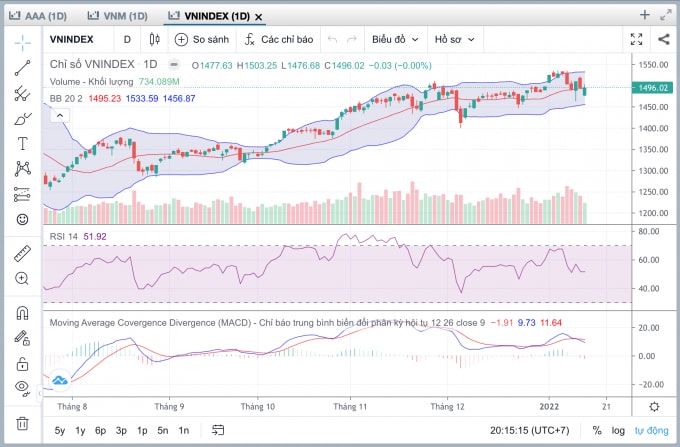
Task: Click the undo arrow
Action: coord(333,39)
